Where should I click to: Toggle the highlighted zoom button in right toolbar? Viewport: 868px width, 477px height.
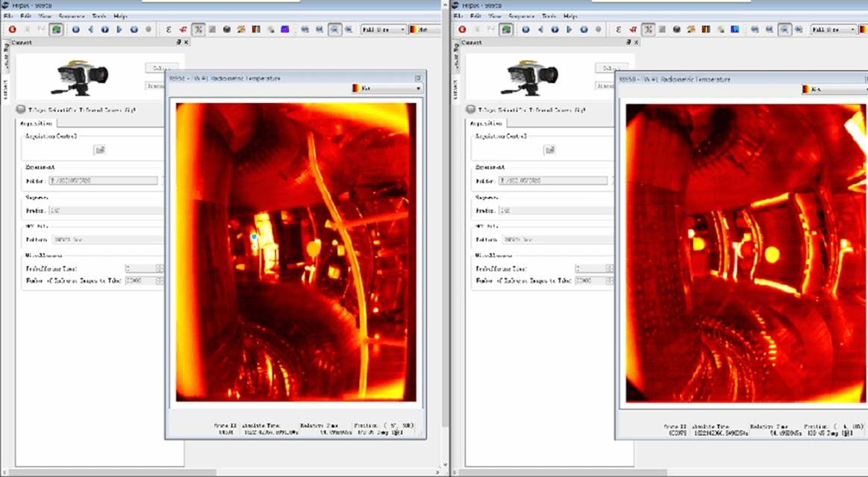[x=784, y=30]
